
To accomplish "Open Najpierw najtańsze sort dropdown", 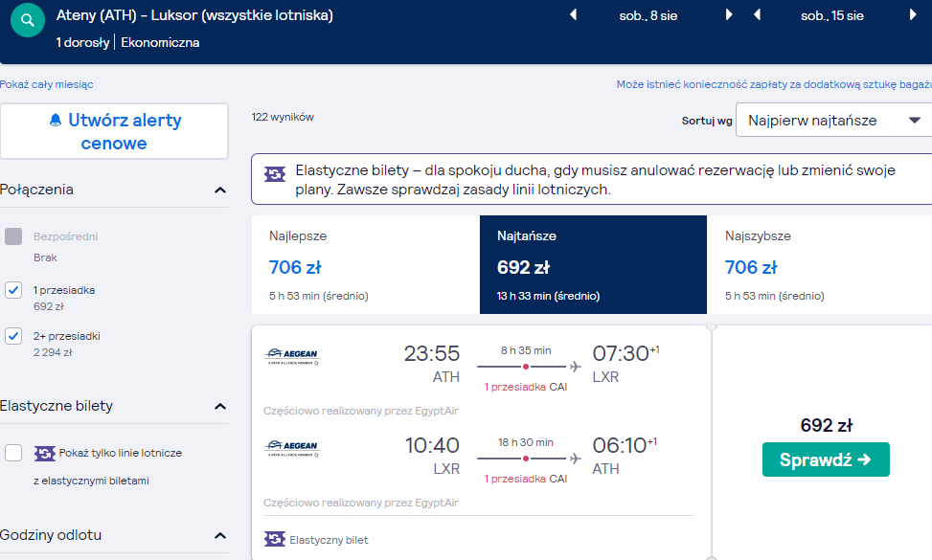I will point(834,120).
